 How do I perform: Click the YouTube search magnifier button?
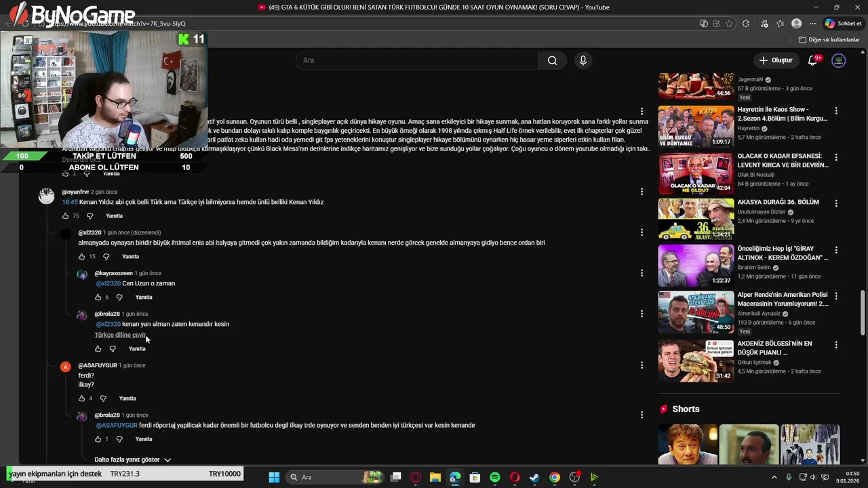click(x=553, y=60)
